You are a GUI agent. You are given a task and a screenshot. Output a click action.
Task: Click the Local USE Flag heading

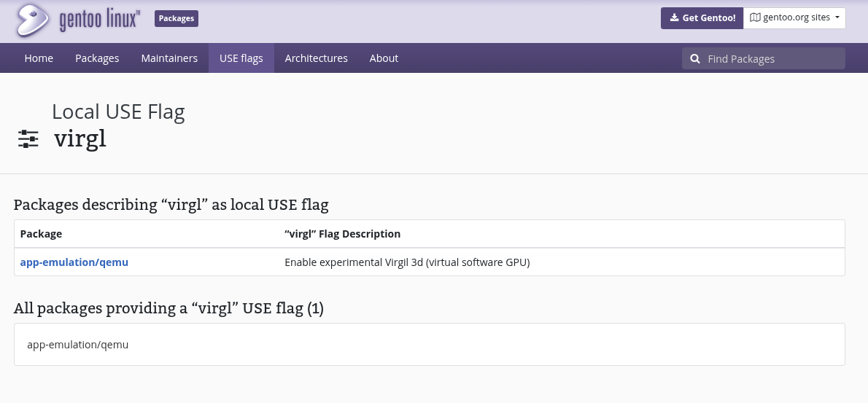[118, 111]
